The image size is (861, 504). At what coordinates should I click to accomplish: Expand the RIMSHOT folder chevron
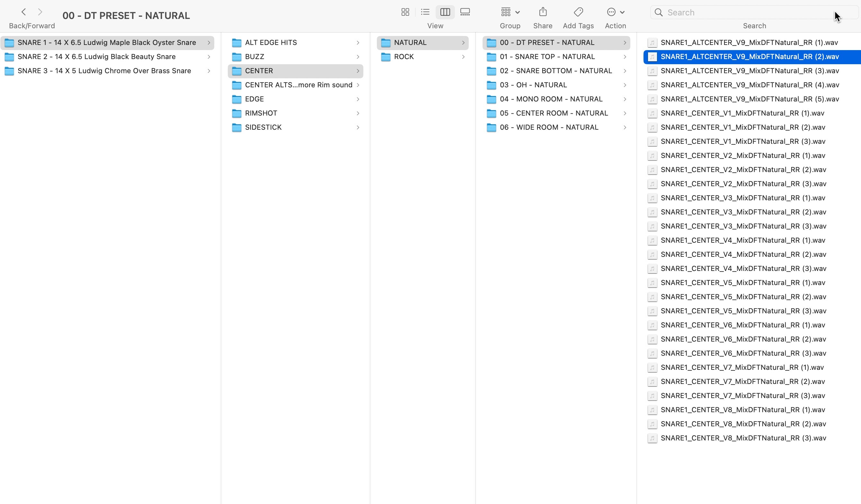[358, 113]
